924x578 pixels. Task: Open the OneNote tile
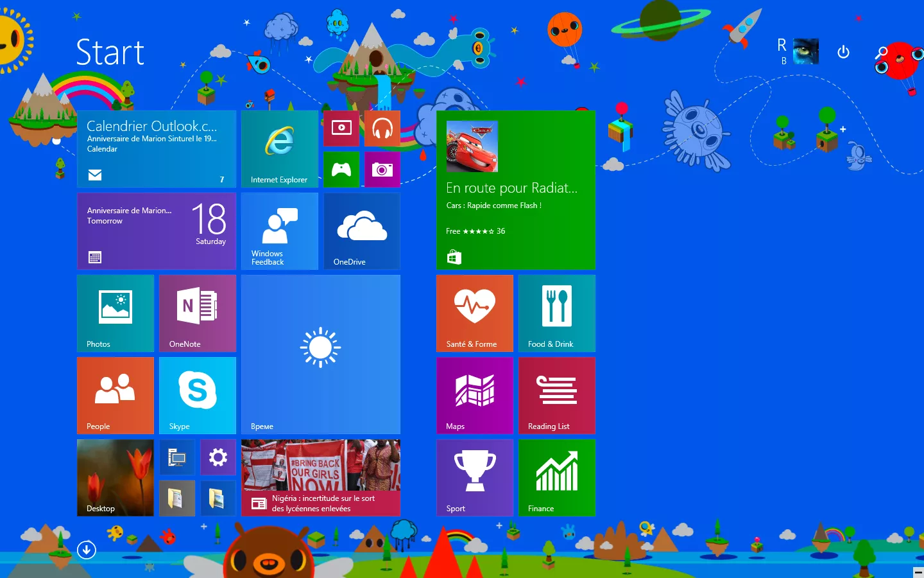[198, 313]
